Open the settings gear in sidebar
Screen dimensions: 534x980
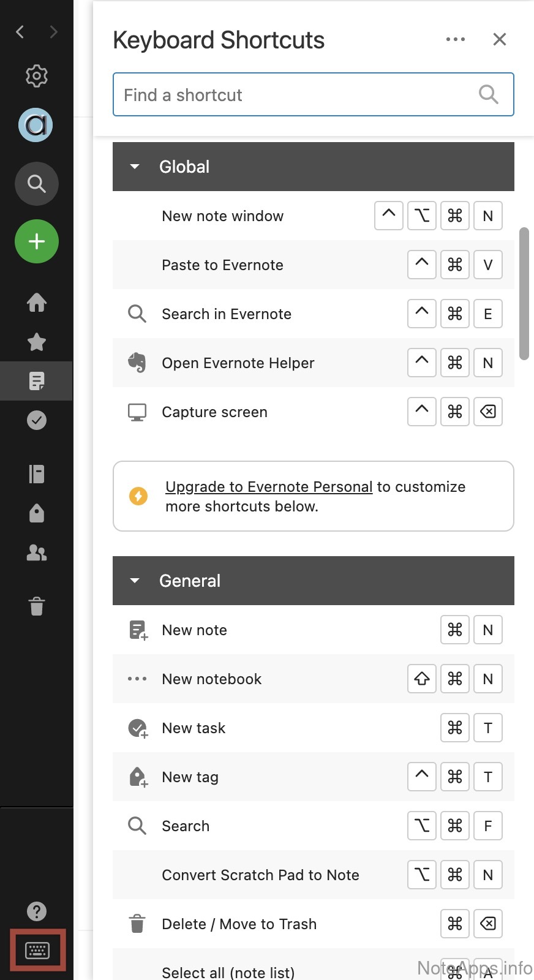pyautogui.click(x=37, y=76)
